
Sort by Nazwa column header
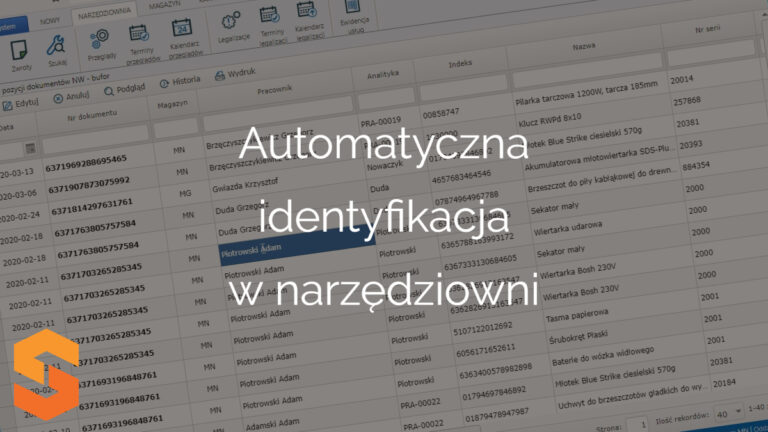pyautogui.click(x=584, y=47)
